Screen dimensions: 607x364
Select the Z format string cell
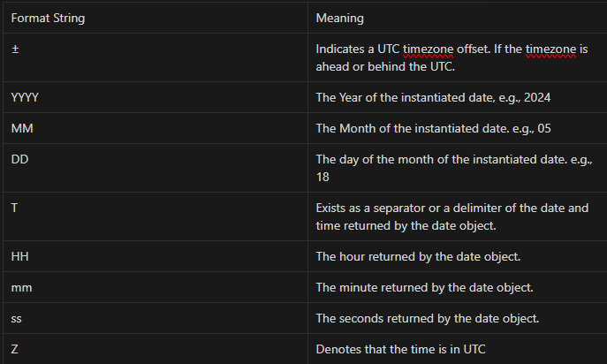pyautogui.click(x=14, y=349)
